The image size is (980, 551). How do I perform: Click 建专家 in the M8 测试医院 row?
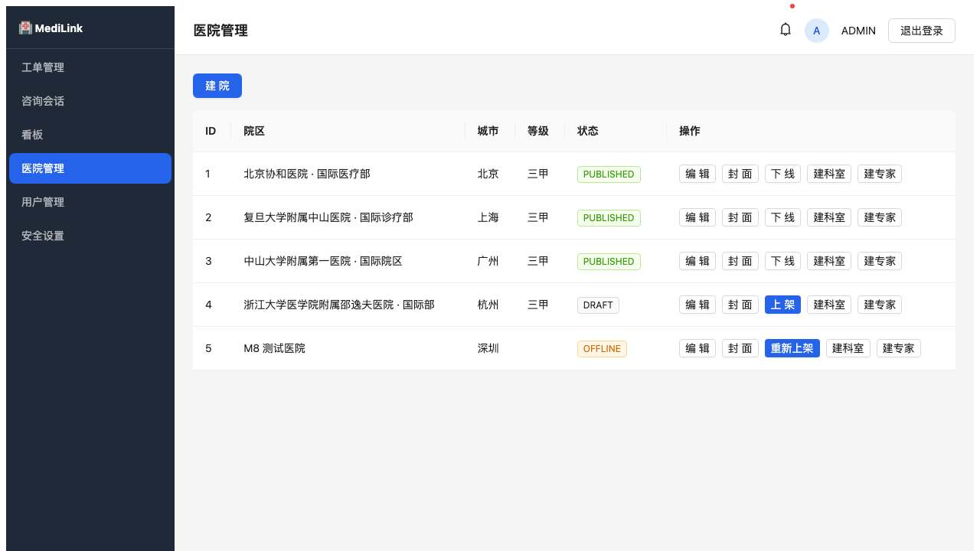point(899,348)
